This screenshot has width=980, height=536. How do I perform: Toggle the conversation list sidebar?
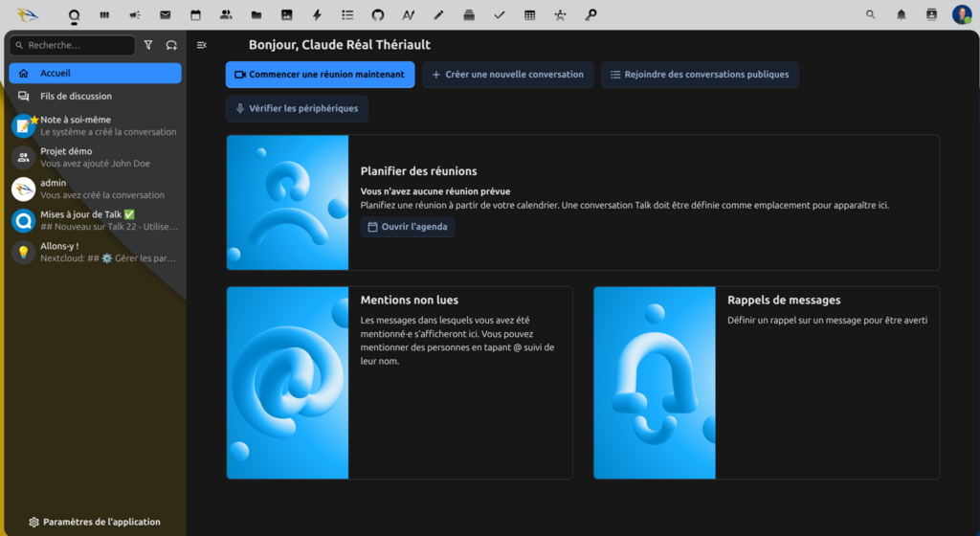(202, 45)
